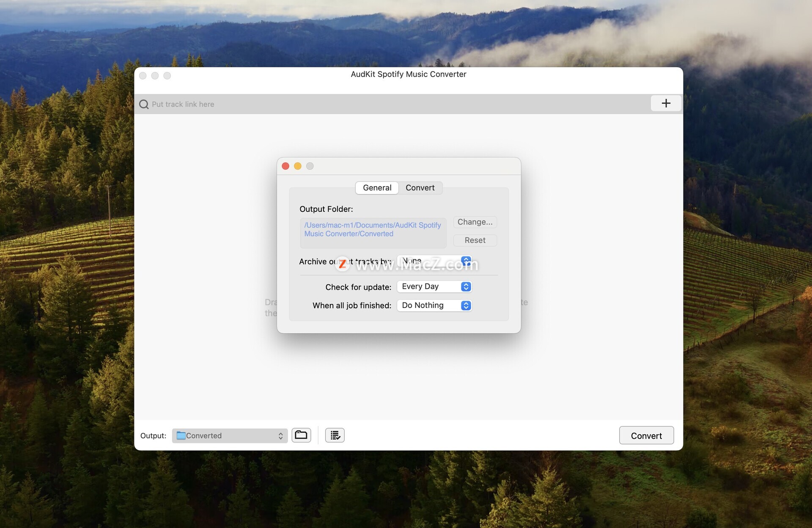Click the Reset button
Viewport: 812px width, 528px height.
click(x=475, y=240)
